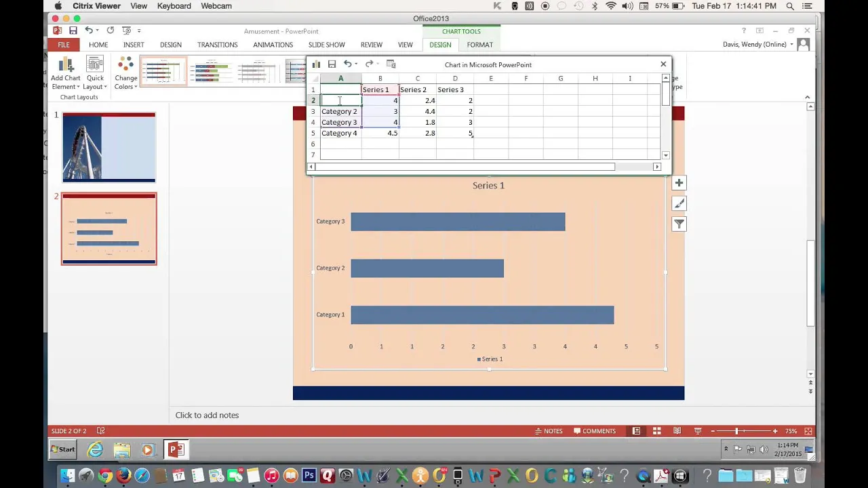The height and width of the screenshot is (488, 868).
Task: Click the chart icon in data sheet toolbar
Action: pyautogui.click(x=316, y=64)
